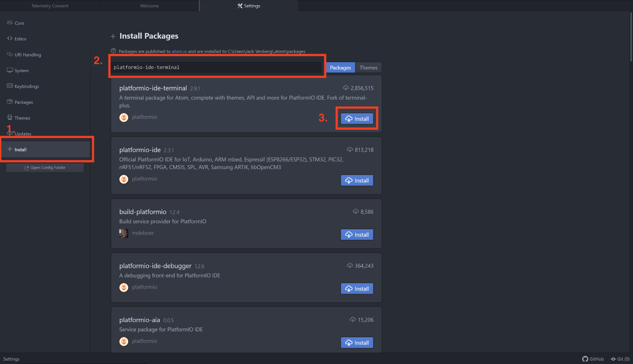Toggle search to Packages
633x364 pixels.
(x=340, y=68)
